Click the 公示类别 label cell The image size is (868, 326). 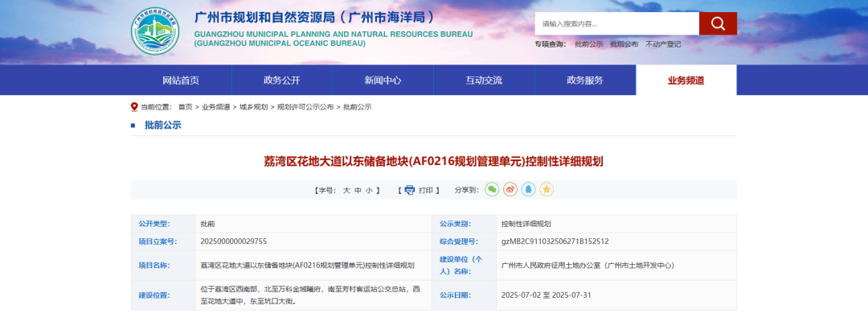point(464,224)
